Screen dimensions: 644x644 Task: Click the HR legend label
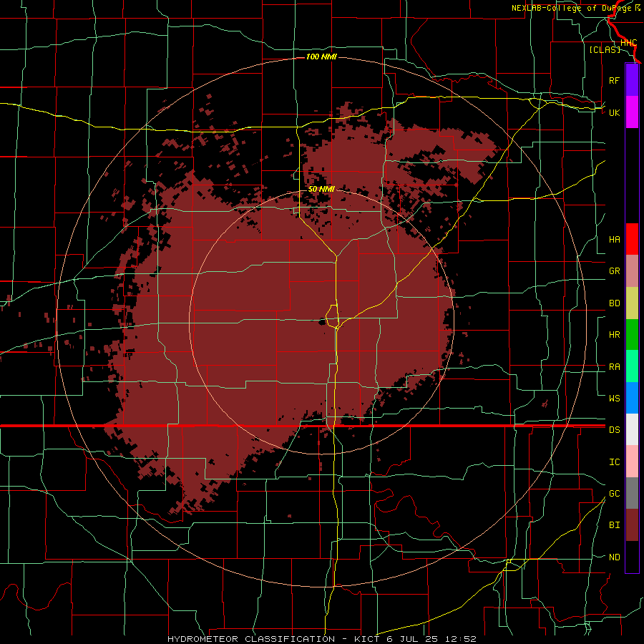tap(614, 335)
